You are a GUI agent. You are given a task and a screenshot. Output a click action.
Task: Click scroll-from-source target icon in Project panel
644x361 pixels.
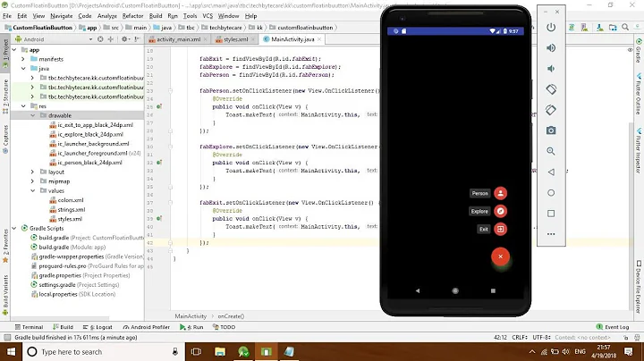click(100, 39)
